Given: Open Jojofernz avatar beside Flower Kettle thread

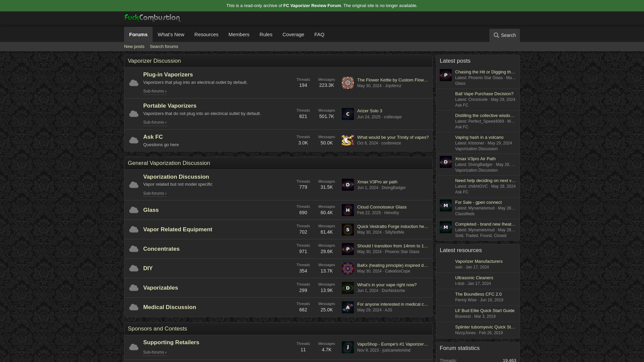Looking at the screenshot, I should (347, 83).
